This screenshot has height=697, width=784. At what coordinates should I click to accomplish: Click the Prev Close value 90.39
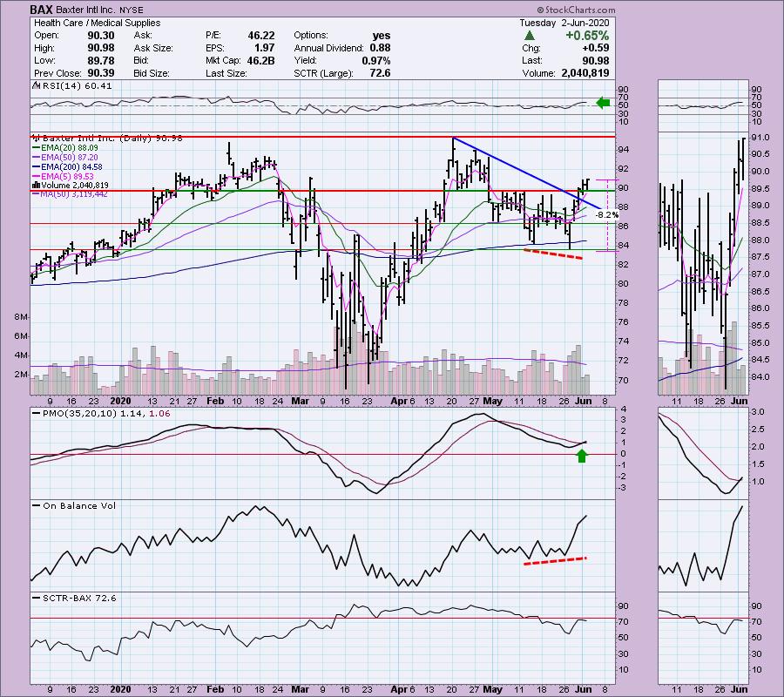point(101,73)
